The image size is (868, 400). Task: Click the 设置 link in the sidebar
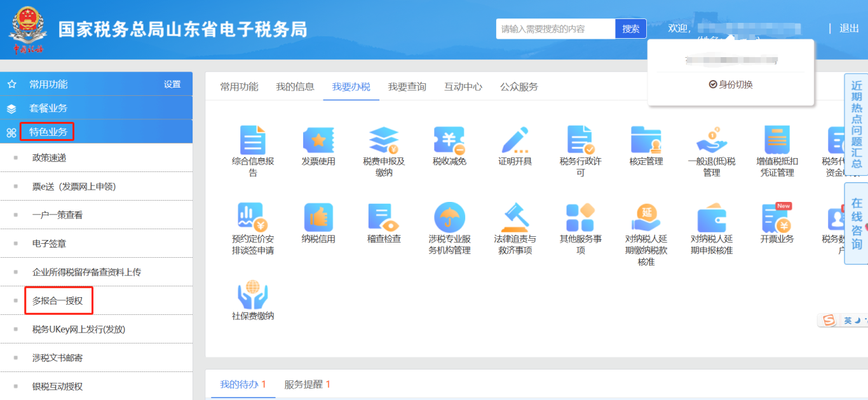tap(172, 84)
